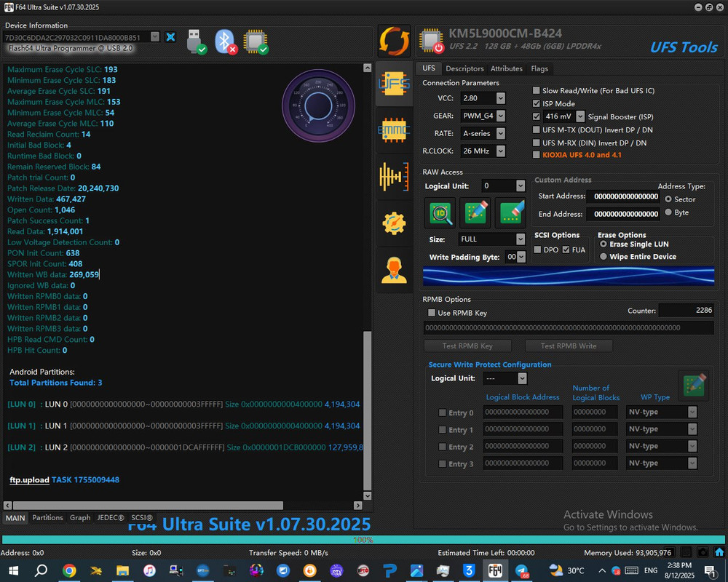
Task: Open the Size FULL dropdown
Action: coord(520,239)
